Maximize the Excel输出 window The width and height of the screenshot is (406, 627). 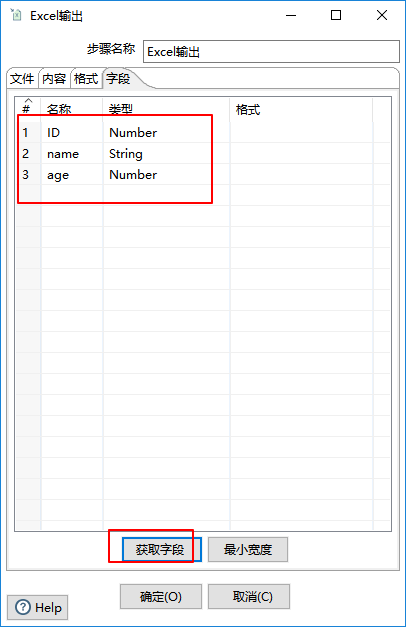(336, 15)
